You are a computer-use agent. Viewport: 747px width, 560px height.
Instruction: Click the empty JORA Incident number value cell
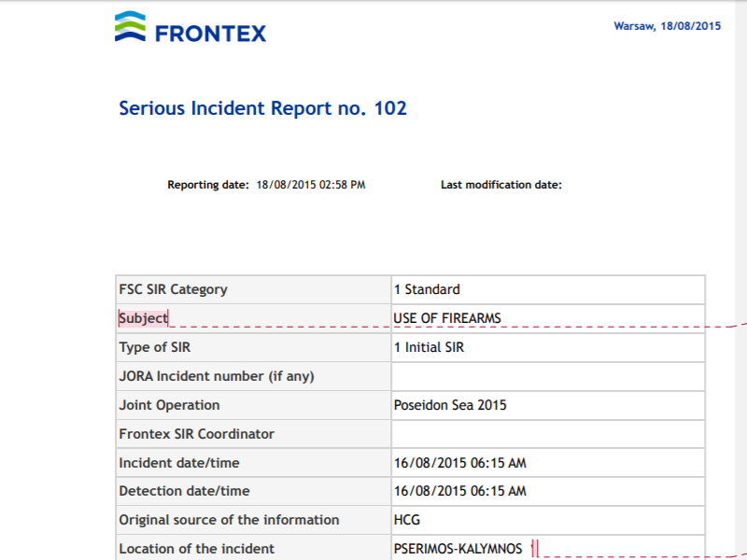point(548,376)
